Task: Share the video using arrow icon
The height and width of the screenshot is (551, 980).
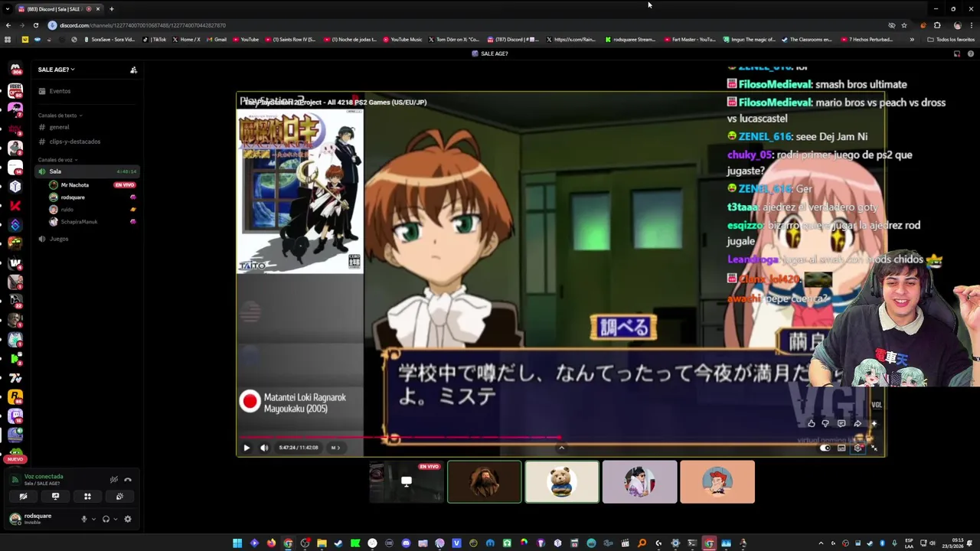Action: click(857, 423)
